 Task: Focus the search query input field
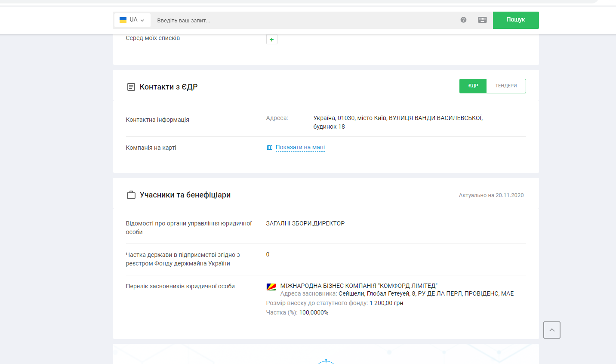(303, 20)
